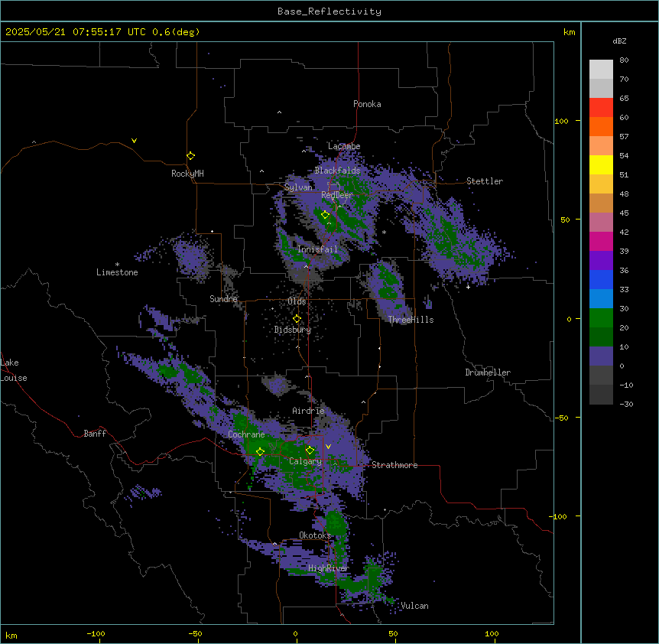Click the Sylvan label
This screenshot has height=644, width=659.
(298, 187)
